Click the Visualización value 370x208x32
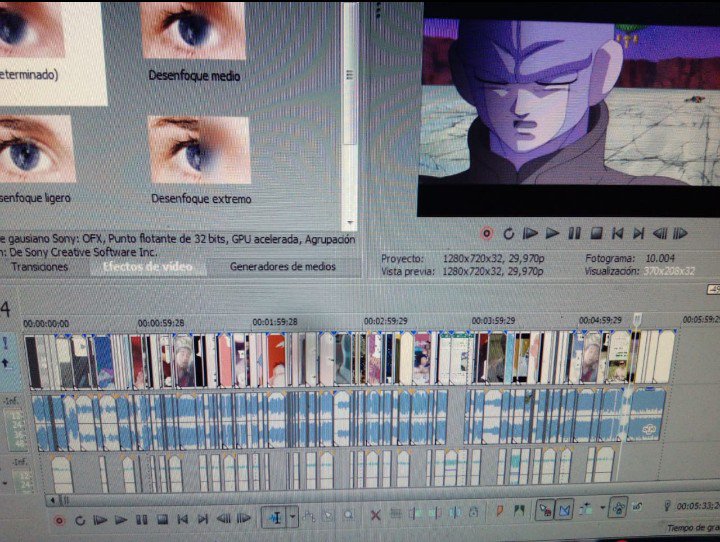This screenshot has height=542, width=720. [669, 271]
